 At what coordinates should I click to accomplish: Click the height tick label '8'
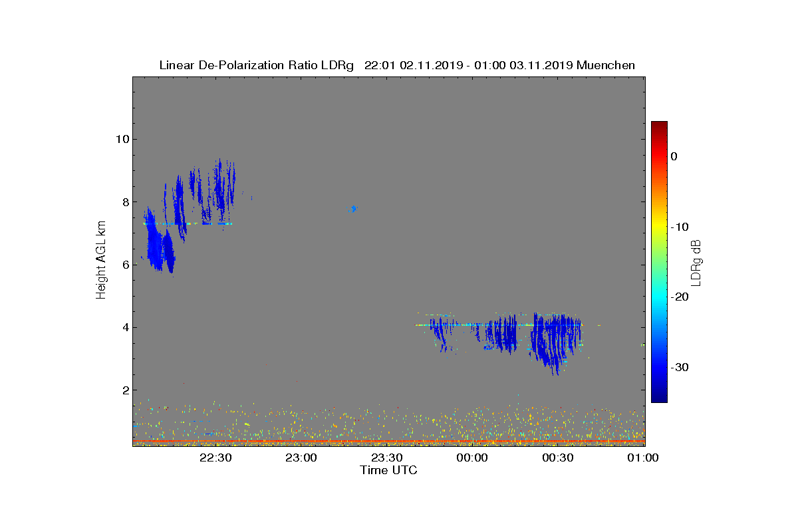124,202
